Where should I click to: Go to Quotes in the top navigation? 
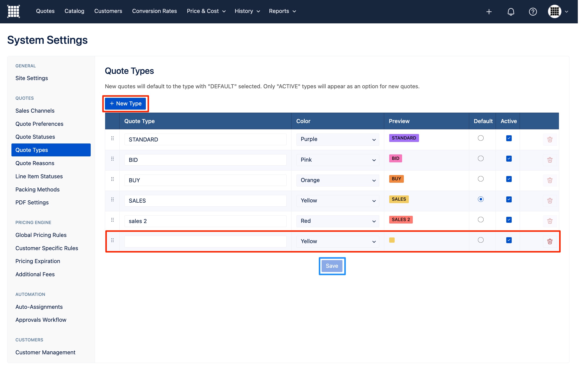click(x=45, y=11)
